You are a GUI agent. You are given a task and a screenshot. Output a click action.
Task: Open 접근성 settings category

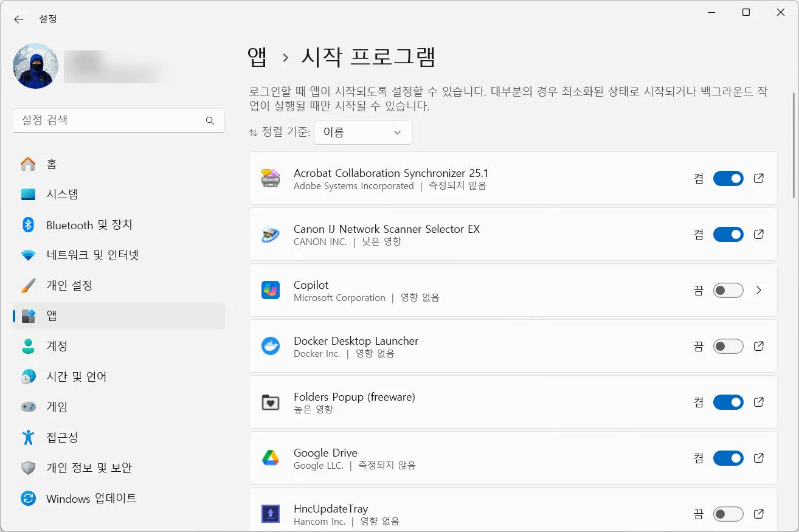(119, 437)
